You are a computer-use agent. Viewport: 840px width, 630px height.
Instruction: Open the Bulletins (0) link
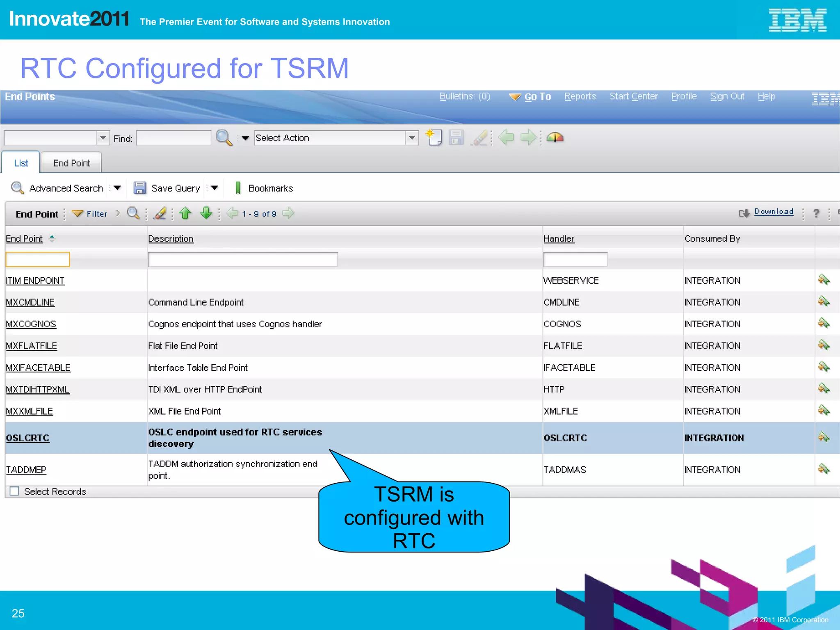pyautogui.click(x=465, y=96)
